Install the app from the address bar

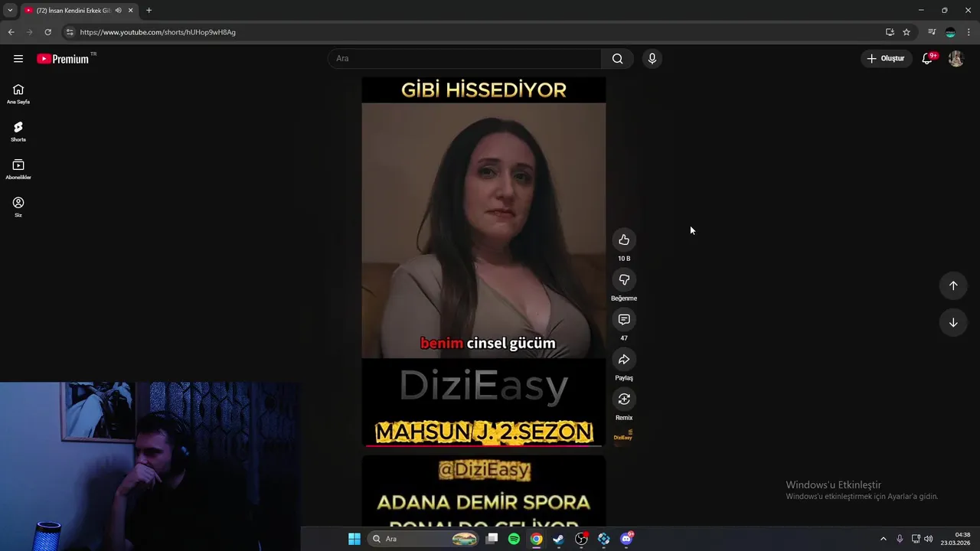coord(890,32)
